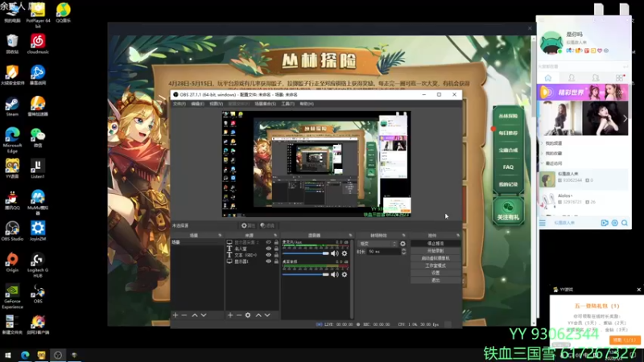Pop out the Controls dock panel
Image resolution: width=644 pixels, height=362 pixels.
(458, 236)
